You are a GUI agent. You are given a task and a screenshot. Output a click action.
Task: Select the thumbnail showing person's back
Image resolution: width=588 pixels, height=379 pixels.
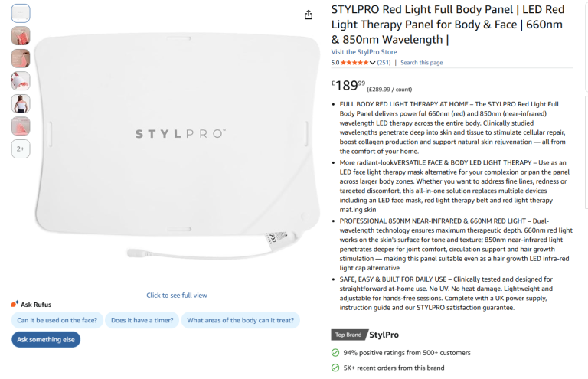coord(21,104)
